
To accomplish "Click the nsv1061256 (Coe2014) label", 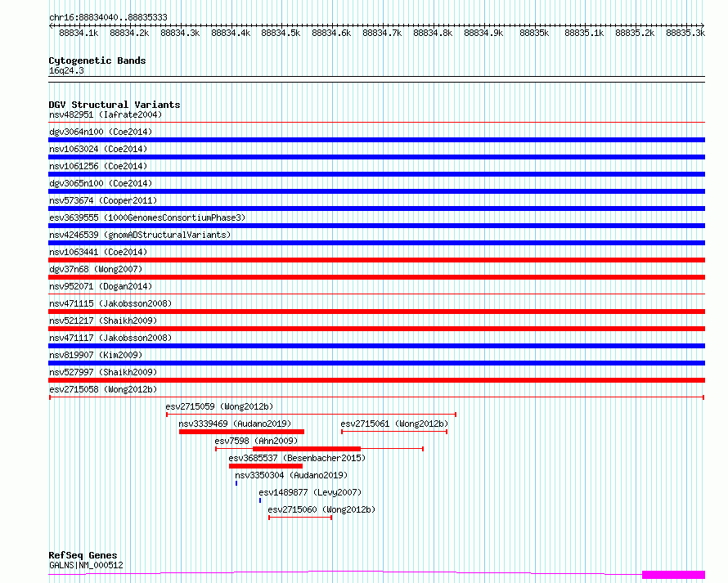I will [98, 166].
